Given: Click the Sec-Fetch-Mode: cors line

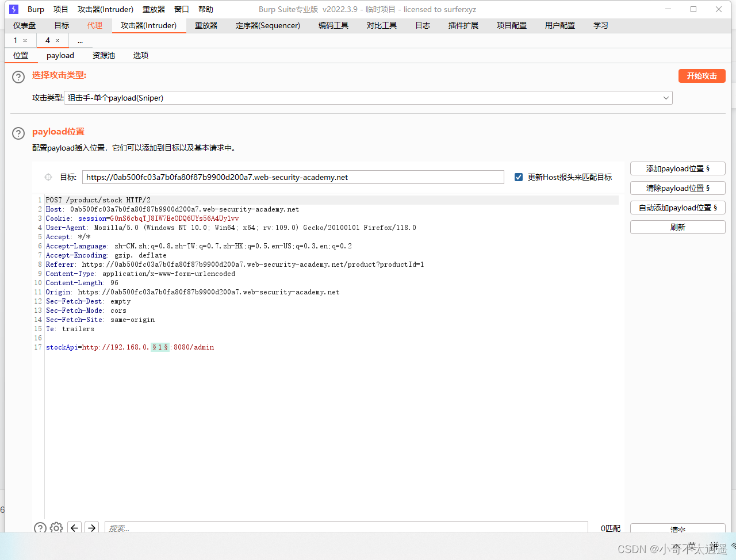Looking at the screenshot, I should pos(86,310).
